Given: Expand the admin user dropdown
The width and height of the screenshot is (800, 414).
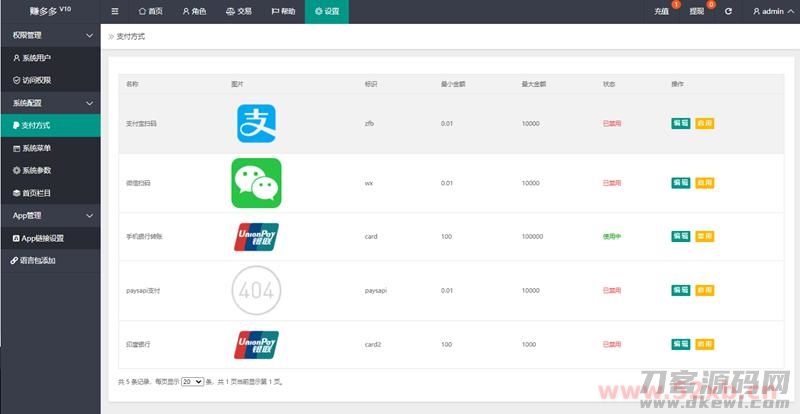Looking at the screenshot, I should (x=772, y=11).
